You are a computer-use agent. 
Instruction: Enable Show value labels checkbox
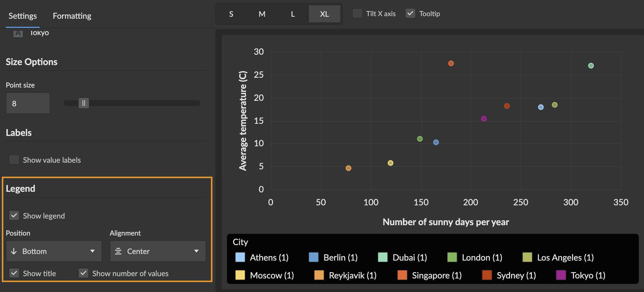tap(14, 160)
